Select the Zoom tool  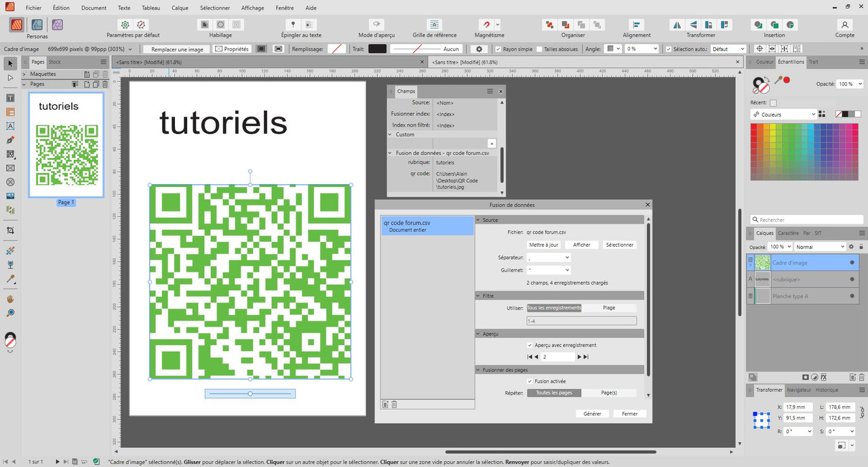10,313
